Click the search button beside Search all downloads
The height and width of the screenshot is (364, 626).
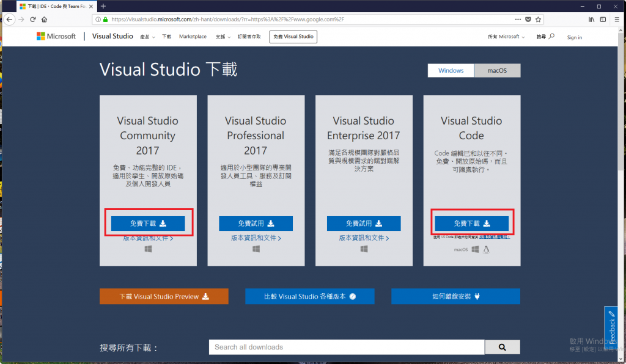pos(503,348)
